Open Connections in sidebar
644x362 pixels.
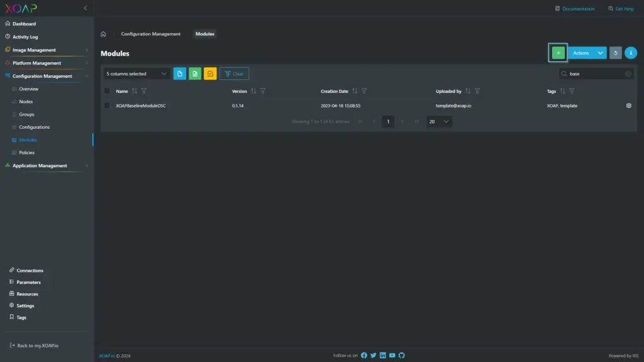[x=30, y=270]
